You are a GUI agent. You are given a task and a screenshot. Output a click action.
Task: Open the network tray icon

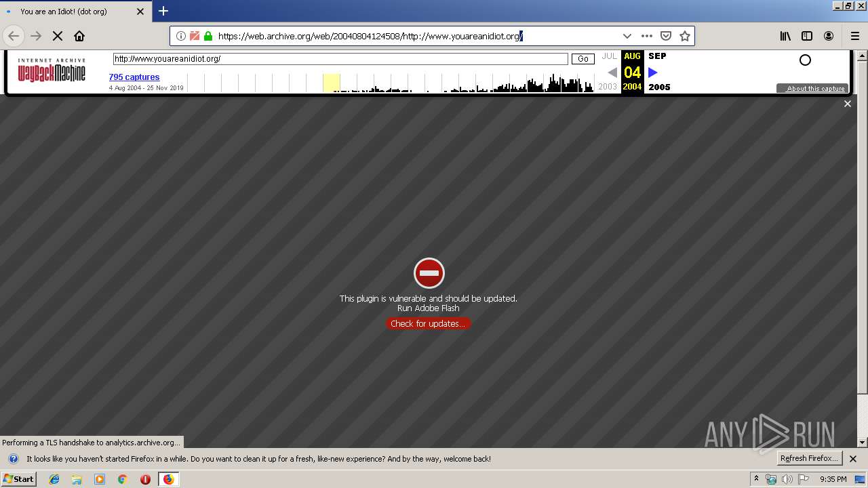tap(771, 479)
